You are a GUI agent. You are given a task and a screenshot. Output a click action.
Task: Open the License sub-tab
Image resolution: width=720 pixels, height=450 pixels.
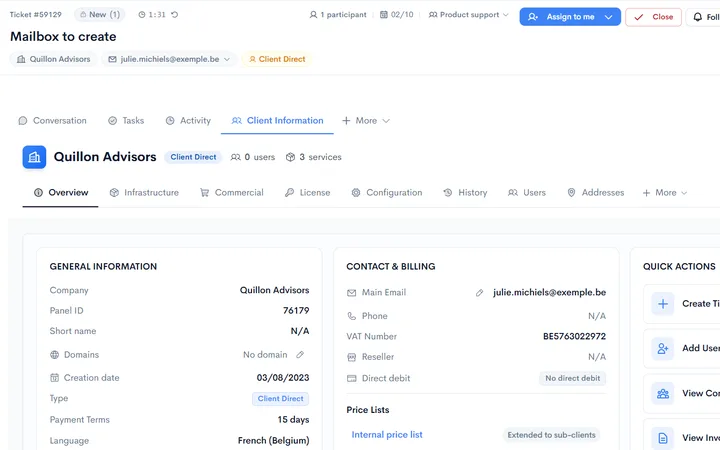coord(308,193)
